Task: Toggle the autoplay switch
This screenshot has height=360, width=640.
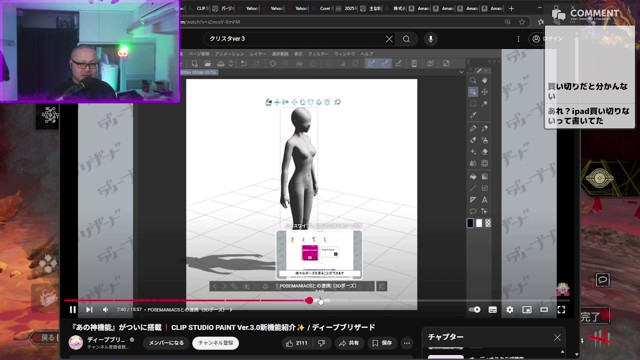Action: [474, 310]
